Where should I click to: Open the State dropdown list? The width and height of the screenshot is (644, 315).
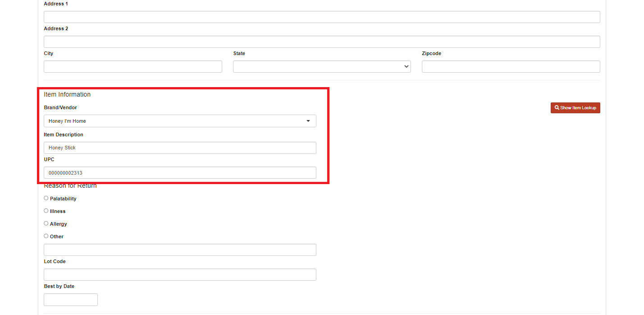[x=322, y=67]
